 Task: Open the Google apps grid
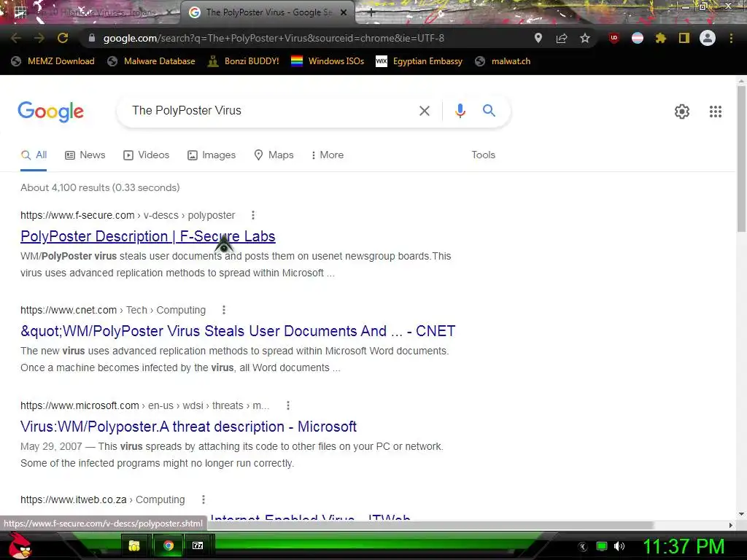point(716,112)
